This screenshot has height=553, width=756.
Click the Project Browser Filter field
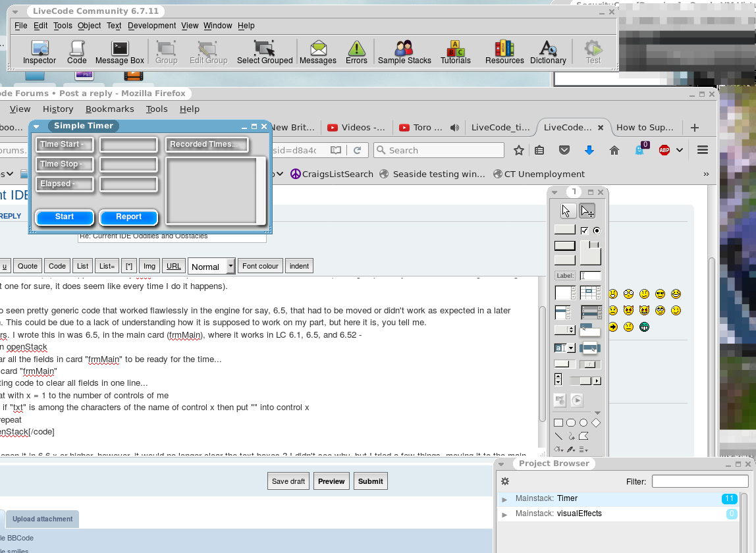tap(699, 481)
